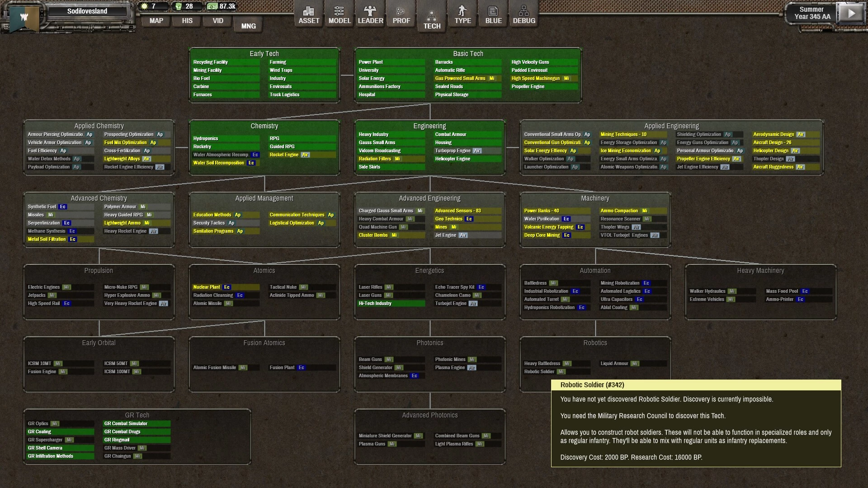The height and width of the screenshot is (488, 868).
Task: Switch to the HIS history tab
Action: click(187, 21)
